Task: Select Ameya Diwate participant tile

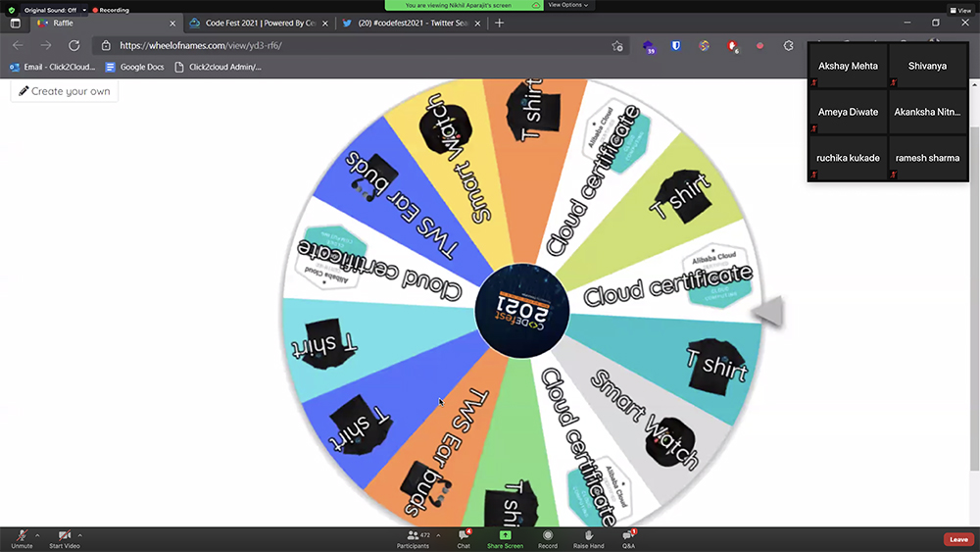Action: coord(848,112)
